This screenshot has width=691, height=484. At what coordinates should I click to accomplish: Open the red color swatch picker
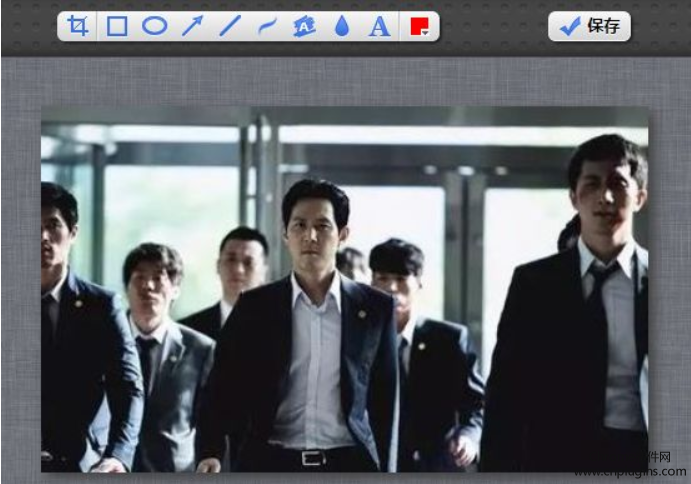click(x=419, y=26)
